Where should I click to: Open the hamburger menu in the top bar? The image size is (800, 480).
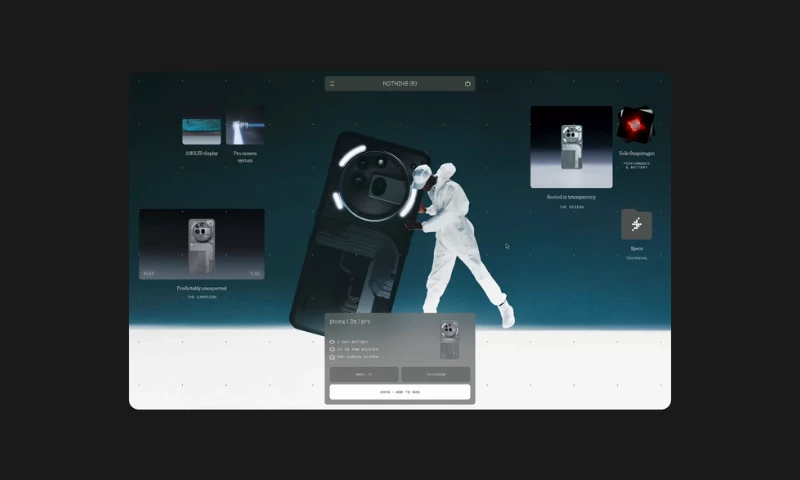[x=332, y=84]
